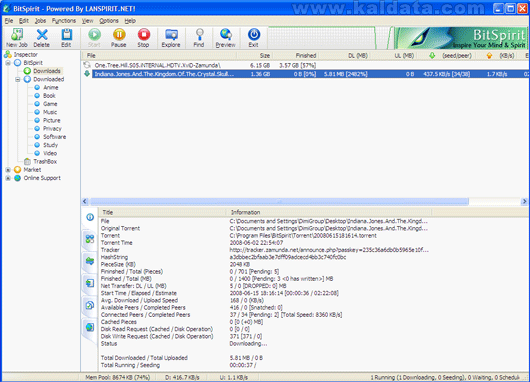Expand the Online Support node

(8, 178)
